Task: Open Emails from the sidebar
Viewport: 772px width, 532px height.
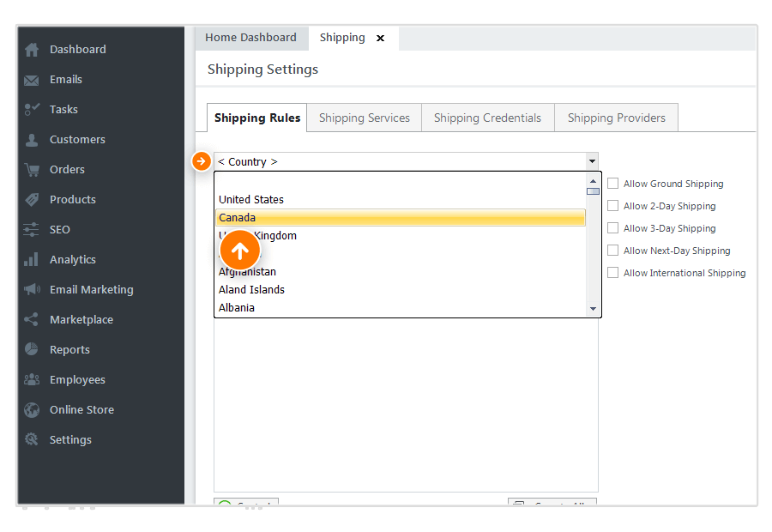Action: click(x=66, y=80)
